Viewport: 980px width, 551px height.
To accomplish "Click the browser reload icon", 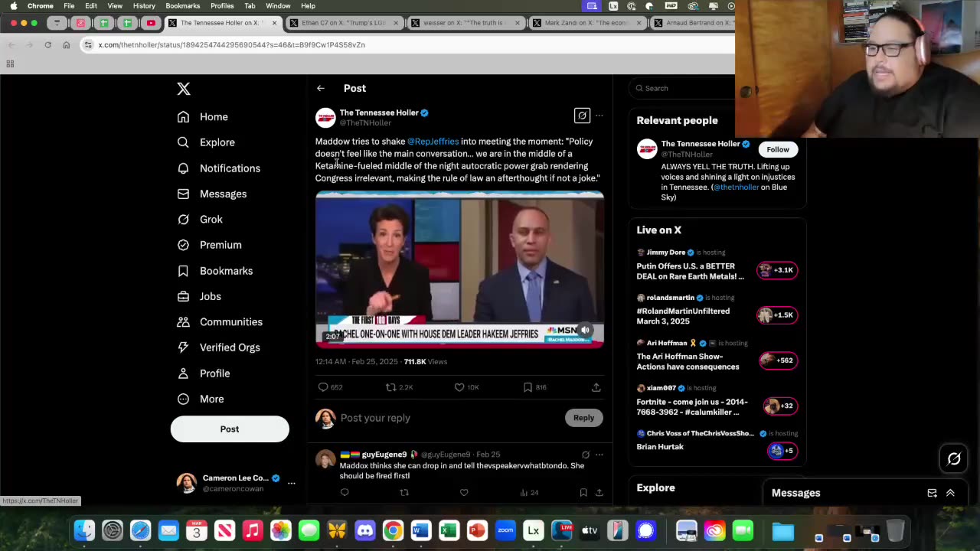I will coord(47,45).
